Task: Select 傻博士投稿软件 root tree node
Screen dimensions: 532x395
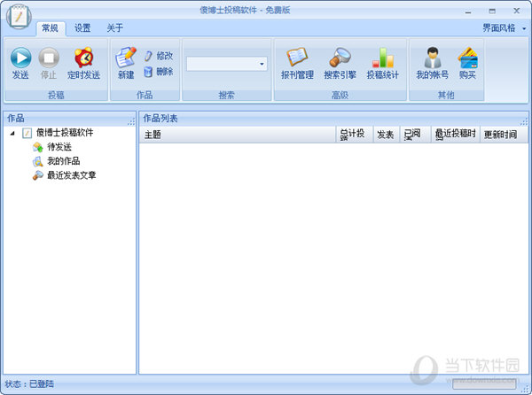Action: pyautogui.click(x=65, y=133)
